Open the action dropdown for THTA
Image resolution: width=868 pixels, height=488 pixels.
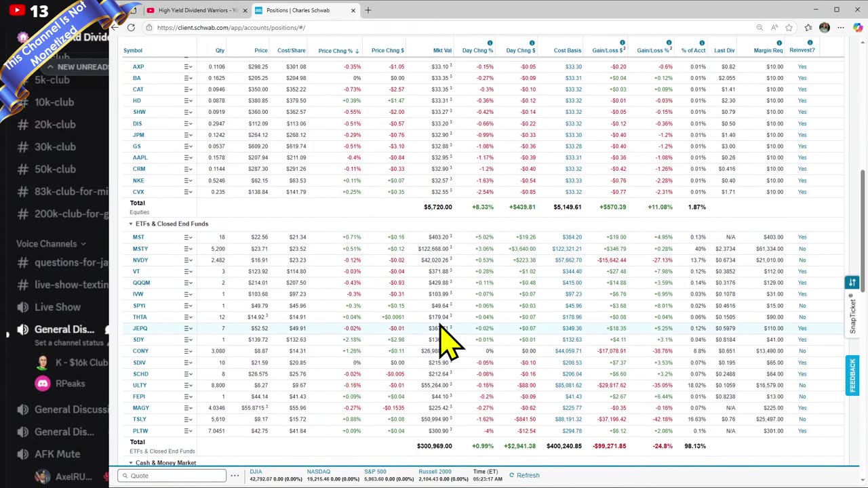[x=188, y=317]
